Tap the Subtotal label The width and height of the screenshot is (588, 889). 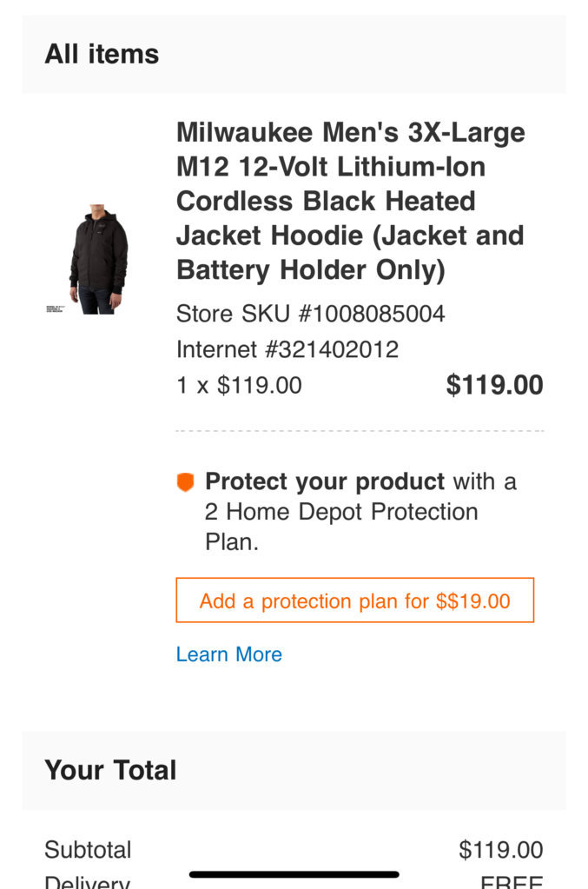click(x=88, y=850)
